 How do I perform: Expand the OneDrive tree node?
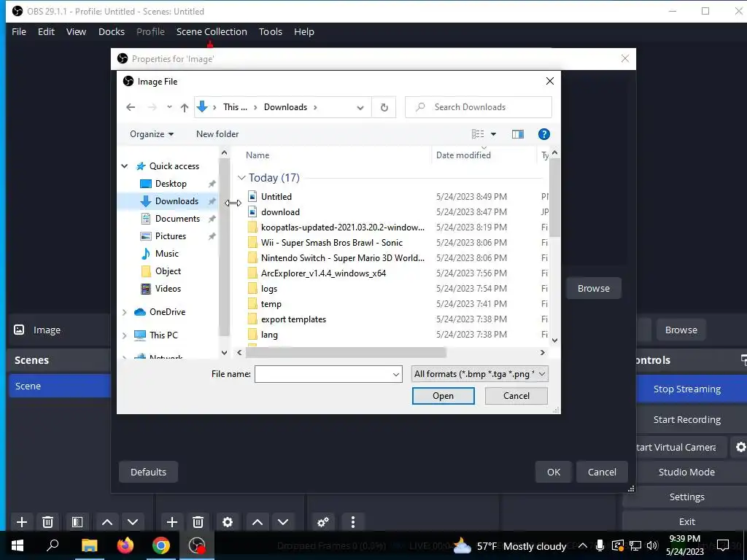pyautogui.click(x=124, y=312)
